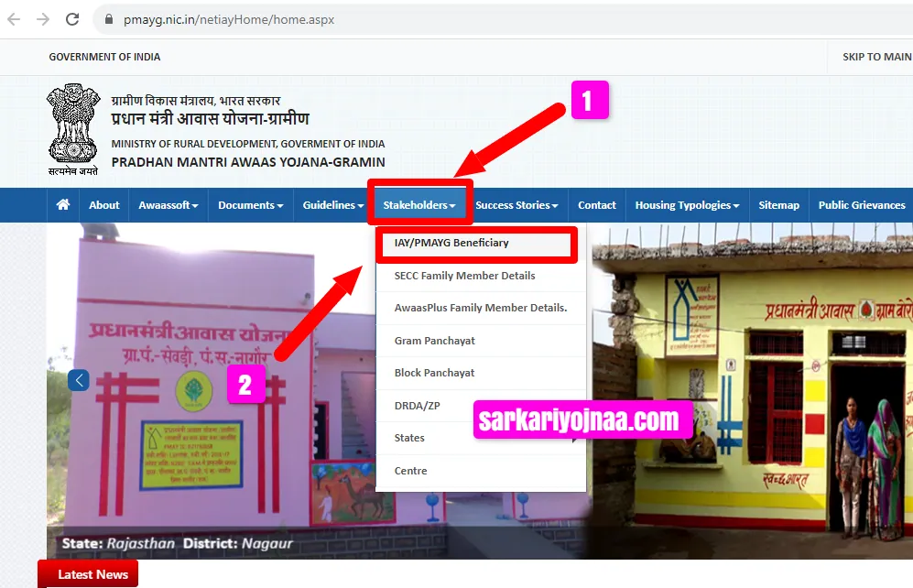Expand the Housing Typologies dropdown
The width and height of the screenshot is (913, 588).
[x=687, y=205]
